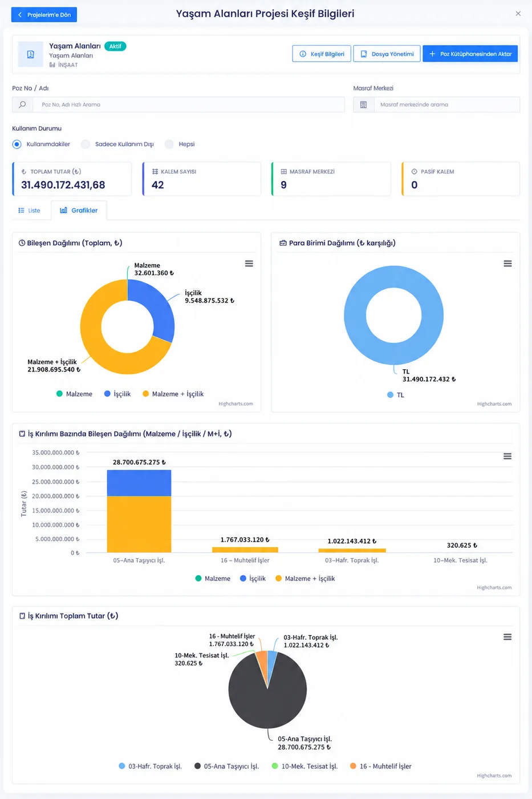The image size is (532, 799).
Task: Toggle Malzeme + İşçilik legend in bar chart
Action: point(305,579)
